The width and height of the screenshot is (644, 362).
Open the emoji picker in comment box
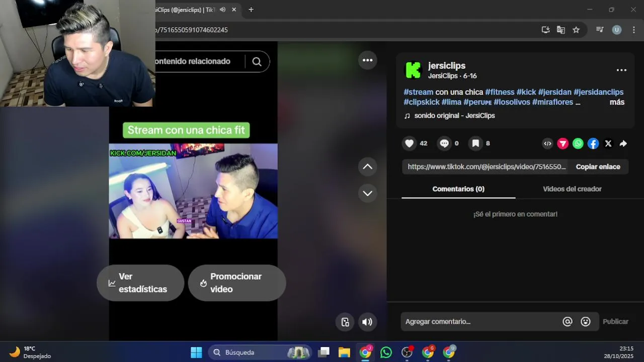(586, 322)
